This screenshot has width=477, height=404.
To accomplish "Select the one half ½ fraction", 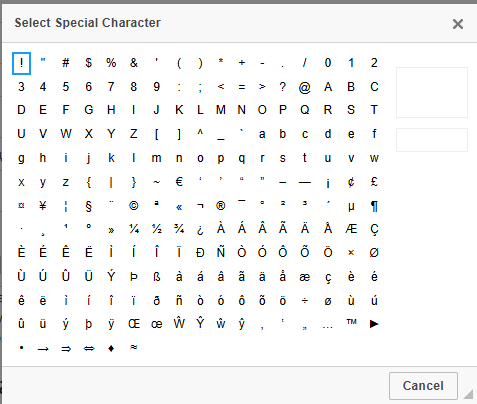I will tap(156, 229).
